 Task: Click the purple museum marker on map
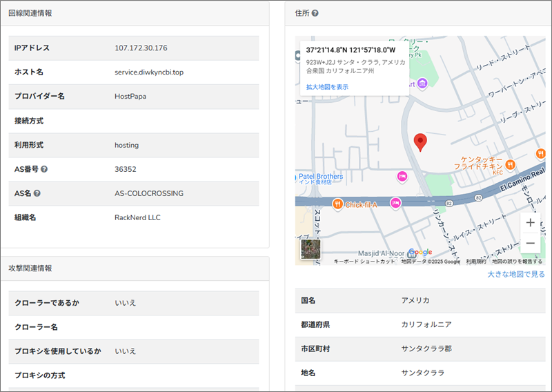point(422,84)
